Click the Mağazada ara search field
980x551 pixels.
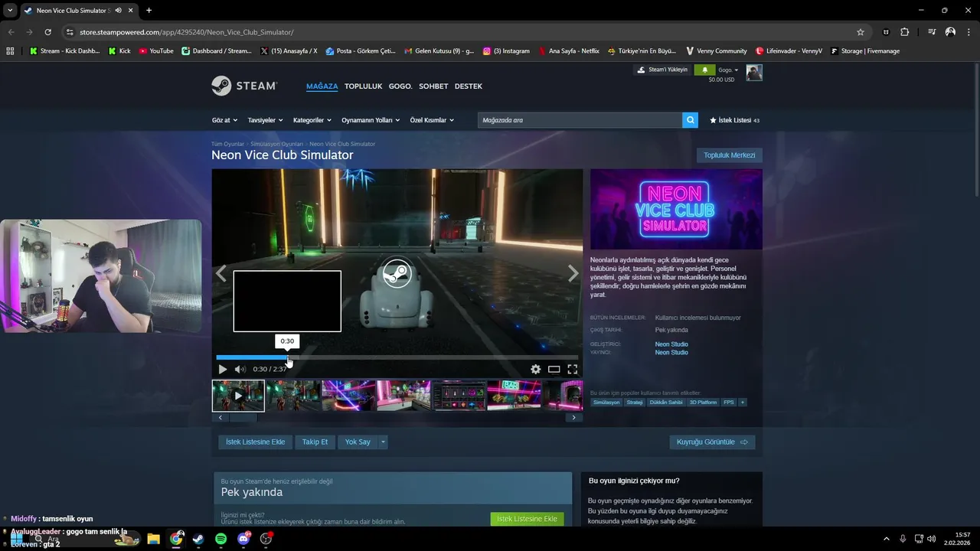[580, 120]
